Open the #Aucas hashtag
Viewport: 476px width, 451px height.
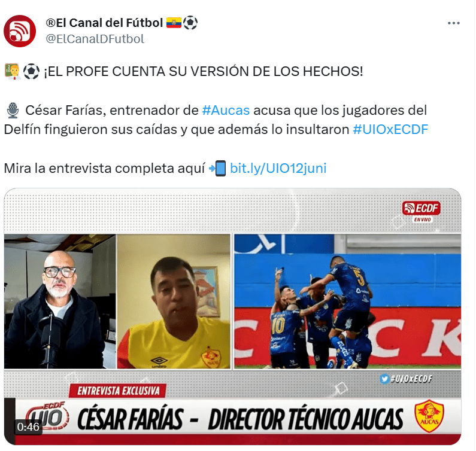coord(226,111)
